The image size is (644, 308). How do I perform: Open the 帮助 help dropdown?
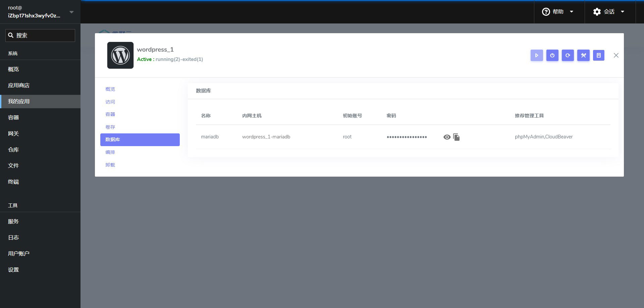click(x=558, y=12)
